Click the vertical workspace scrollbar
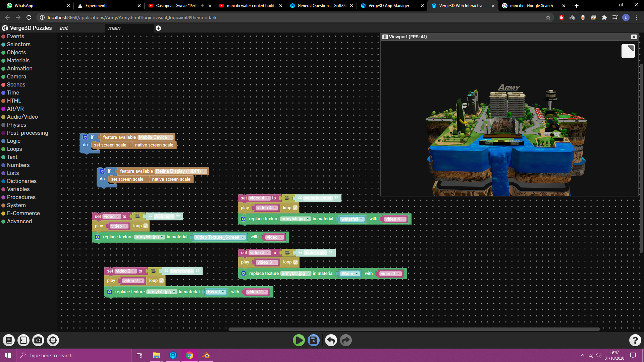 click(641, 158)
